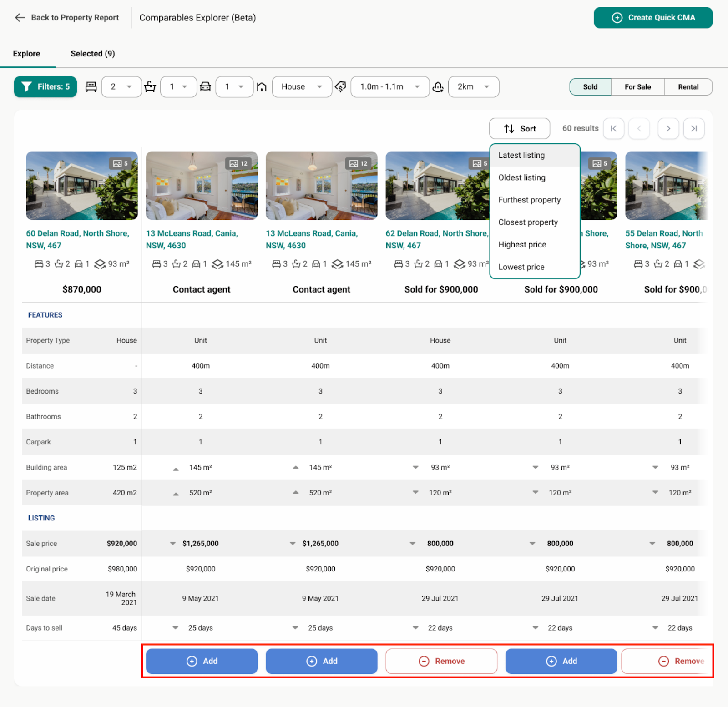Open photo gallery badge on 60 Delan Road
Image resolution: width=728 pixels, height=707 pixels.
point(121,163)
